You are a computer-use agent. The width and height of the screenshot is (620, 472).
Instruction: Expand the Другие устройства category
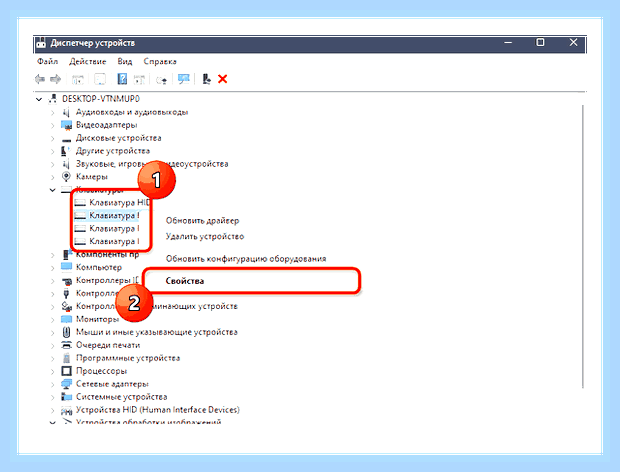click(52, 151)
